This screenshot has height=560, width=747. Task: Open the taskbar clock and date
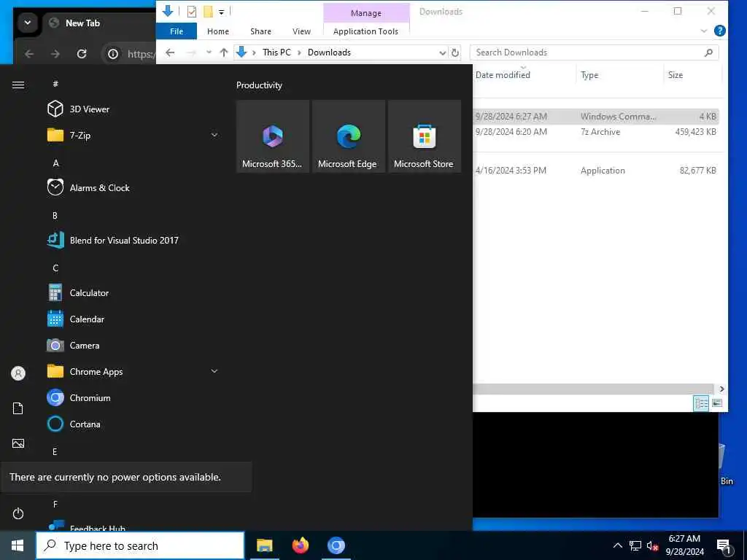(684, 545)
